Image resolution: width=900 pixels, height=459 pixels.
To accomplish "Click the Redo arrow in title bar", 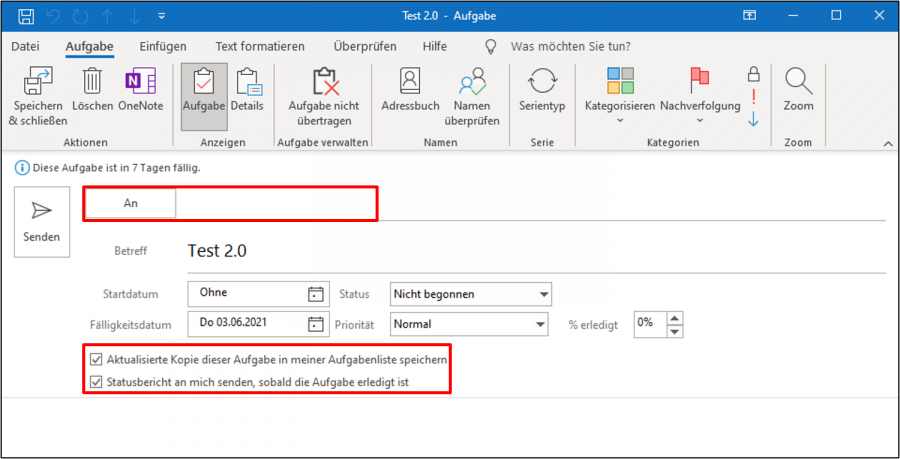I will click(x=80, y=16).
